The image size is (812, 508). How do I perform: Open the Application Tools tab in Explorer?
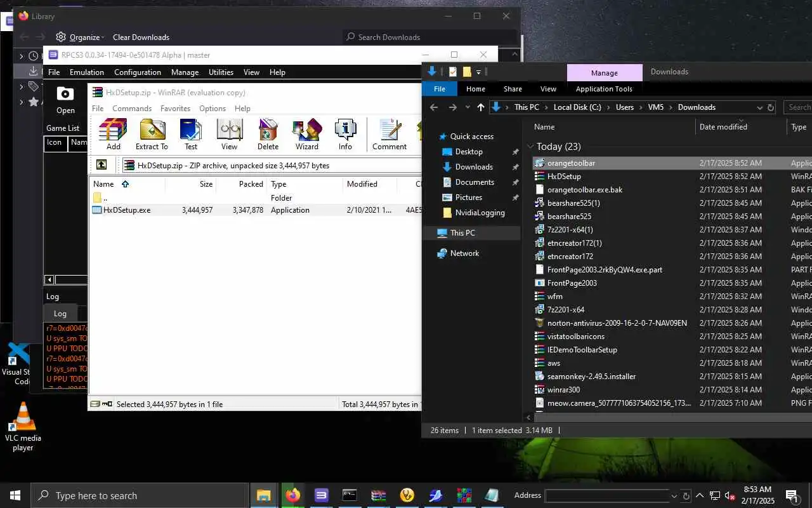[x=604, y=89]
